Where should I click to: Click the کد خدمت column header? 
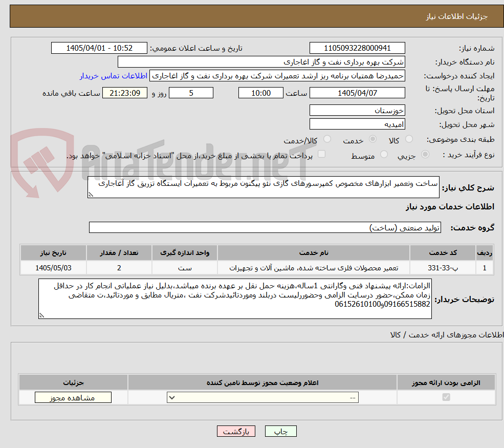click(x=443, y=253)
